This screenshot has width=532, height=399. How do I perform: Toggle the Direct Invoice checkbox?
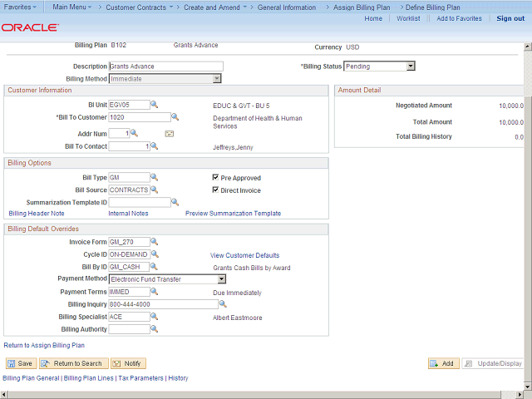pos(216,190)
